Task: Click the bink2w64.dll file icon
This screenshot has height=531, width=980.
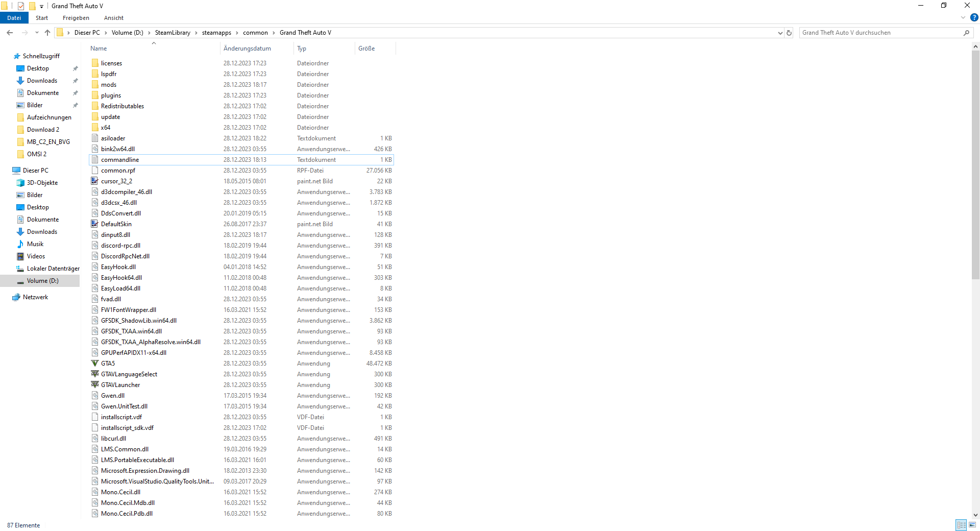Action: [95, 149]
